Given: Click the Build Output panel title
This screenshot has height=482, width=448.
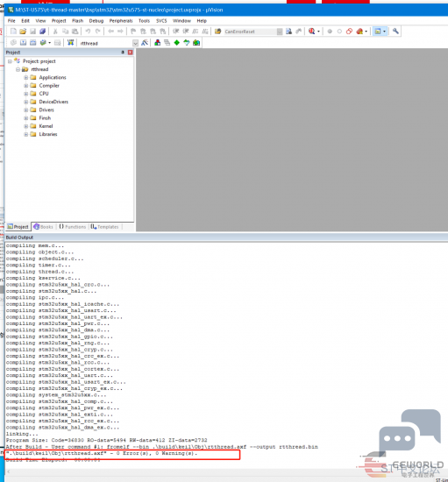Looking at the screenshot, I should [x=19, y=237].
